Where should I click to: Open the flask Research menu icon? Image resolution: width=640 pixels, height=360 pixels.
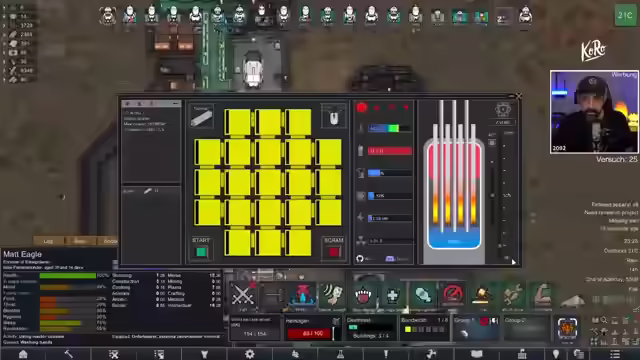[340, 354]
